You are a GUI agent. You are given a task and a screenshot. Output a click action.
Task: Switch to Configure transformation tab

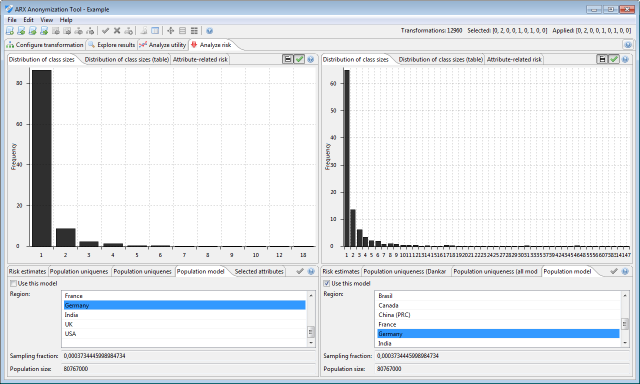pos(45,45)
